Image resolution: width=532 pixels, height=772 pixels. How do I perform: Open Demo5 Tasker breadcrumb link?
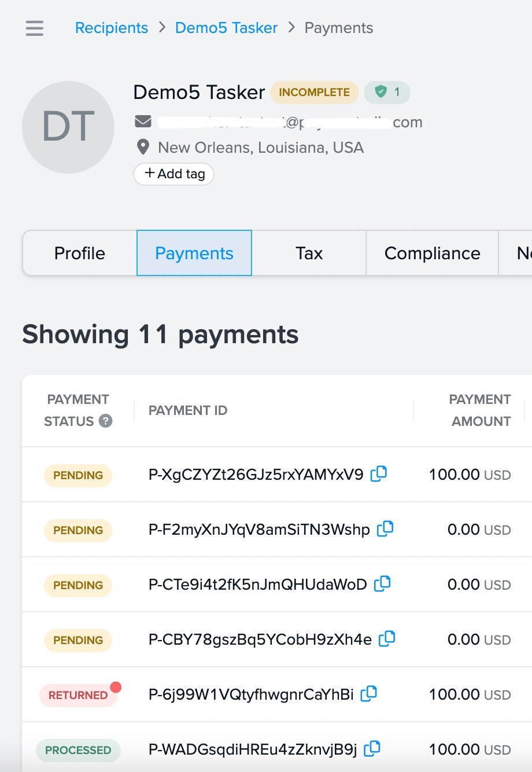tap(226, 27)
